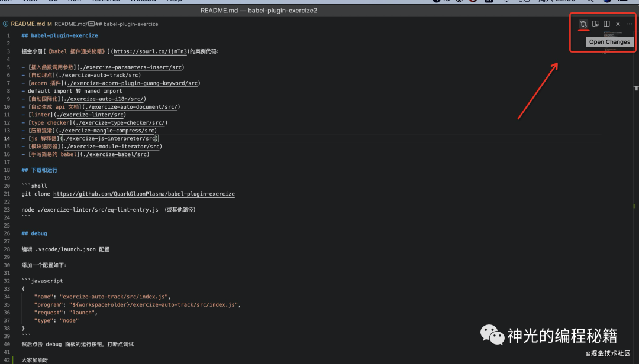Click the '## 下载和运行' heading
The width and height of the screenshot is (639, 364).
pos(40,170)
